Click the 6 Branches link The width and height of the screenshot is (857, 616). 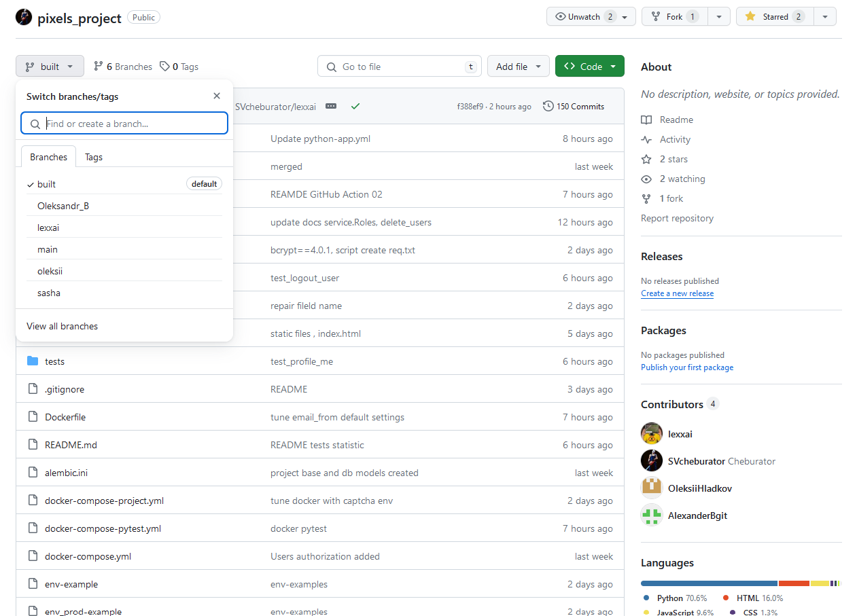[x=123, y=67]
